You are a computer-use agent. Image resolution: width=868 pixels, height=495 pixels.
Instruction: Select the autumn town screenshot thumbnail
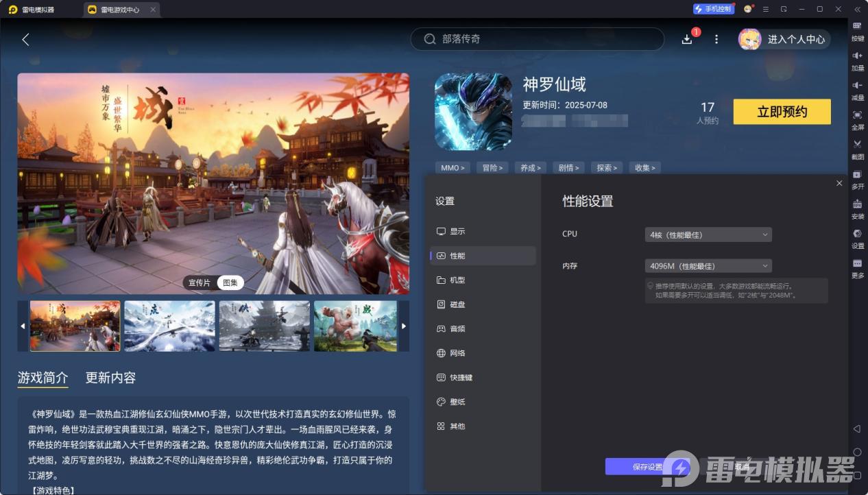(75, 326)
